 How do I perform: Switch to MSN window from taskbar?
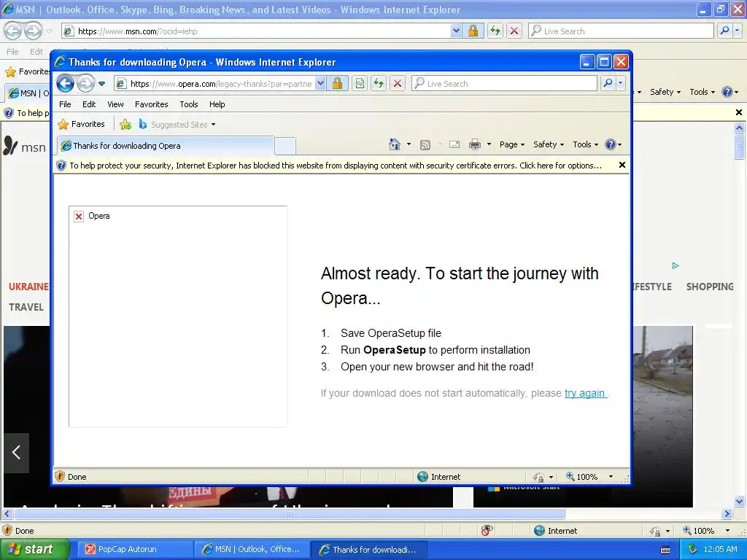click(252, 549)
